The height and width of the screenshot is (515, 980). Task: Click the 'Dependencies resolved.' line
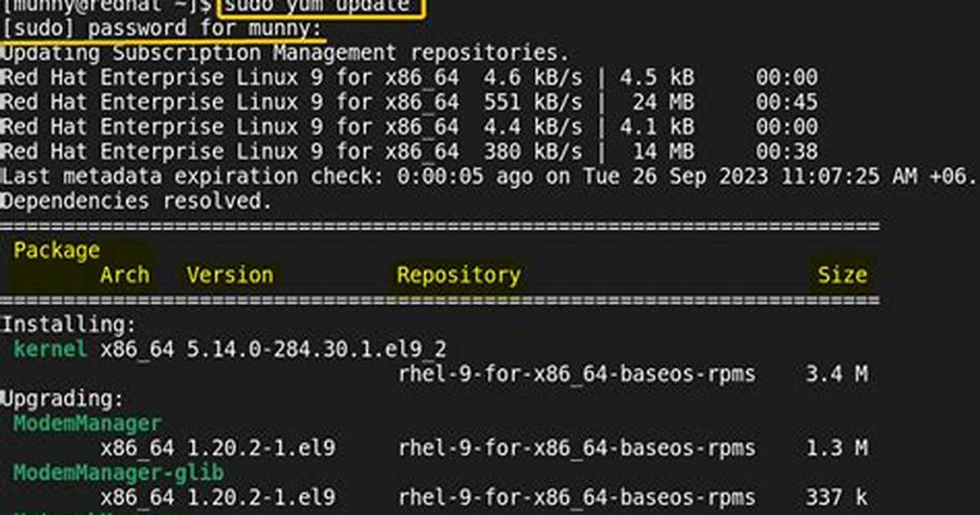click(x=137, y=202)
